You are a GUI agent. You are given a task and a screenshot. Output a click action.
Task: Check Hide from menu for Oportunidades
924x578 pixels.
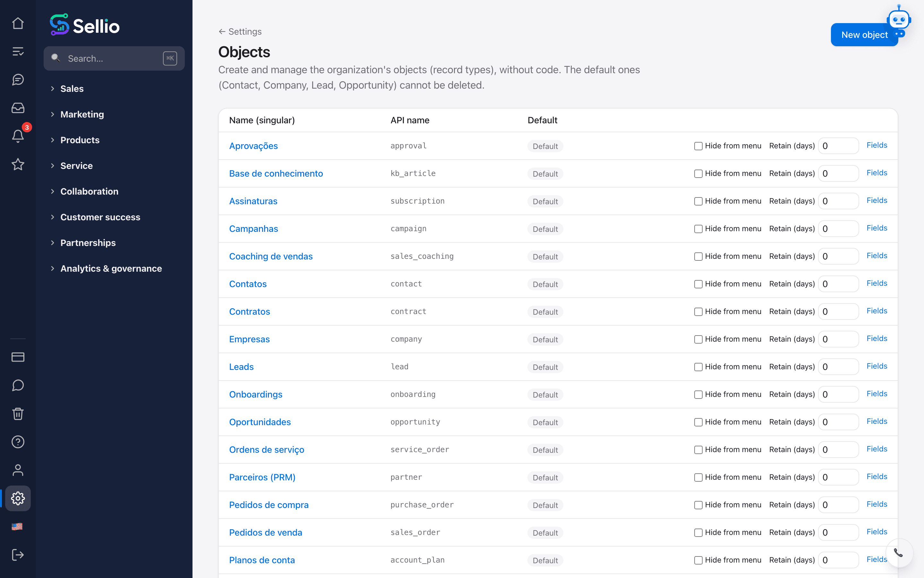tap(698, 422)
